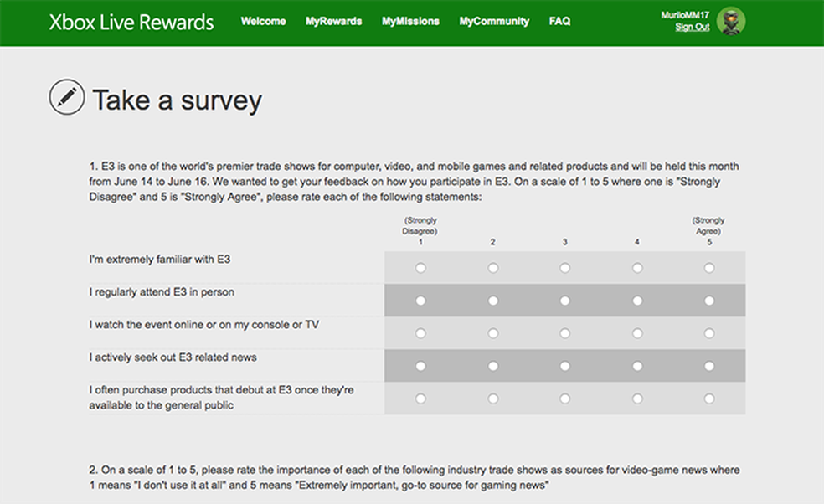Select rating 4 for purchasing products that debut at E3
This screenshot has width=824, height=504.
[637, 399]
